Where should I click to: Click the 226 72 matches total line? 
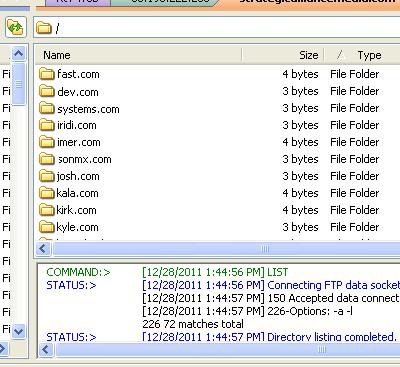(x=193, y=324)
